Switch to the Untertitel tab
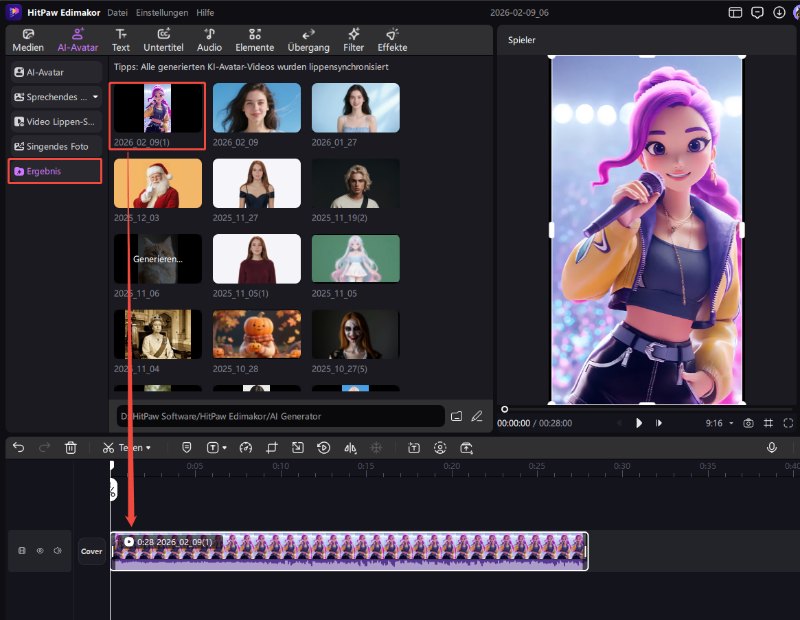 tap(163, 40)
